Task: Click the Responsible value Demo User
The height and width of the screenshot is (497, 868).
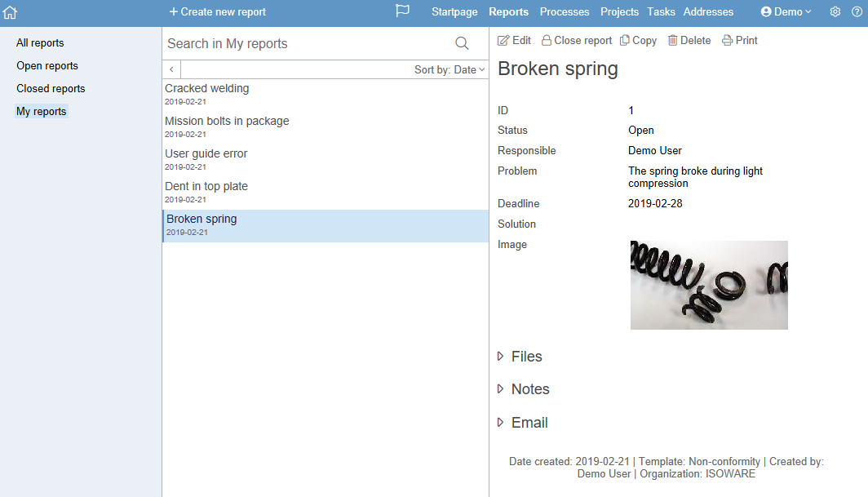Action: pos(655,151)
